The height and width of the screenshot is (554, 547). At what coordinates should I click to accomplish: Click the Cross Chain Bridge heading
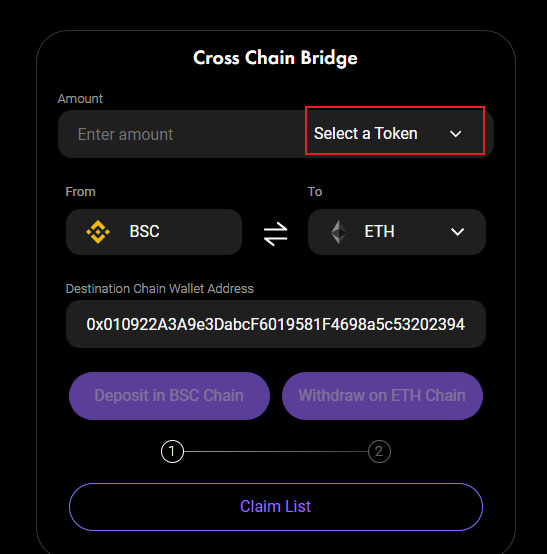point(275,58)
